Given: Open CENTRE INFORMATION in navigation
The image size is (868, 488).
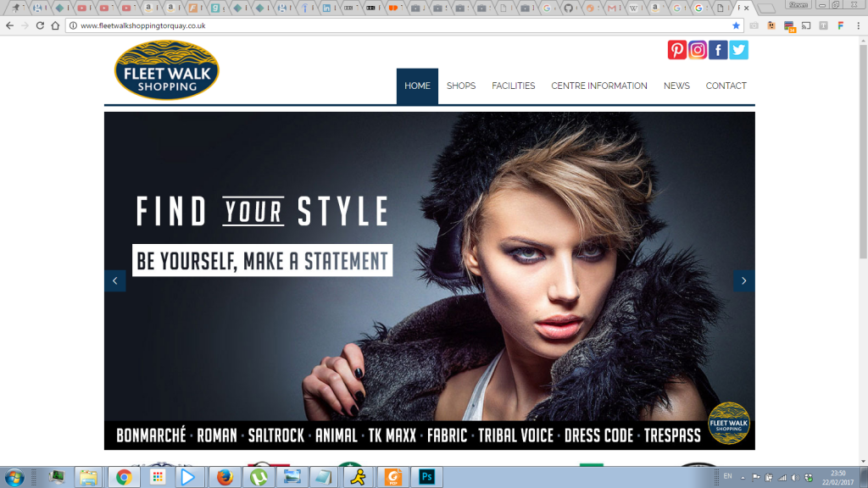Looking at the screenshot, I should 599,86.
